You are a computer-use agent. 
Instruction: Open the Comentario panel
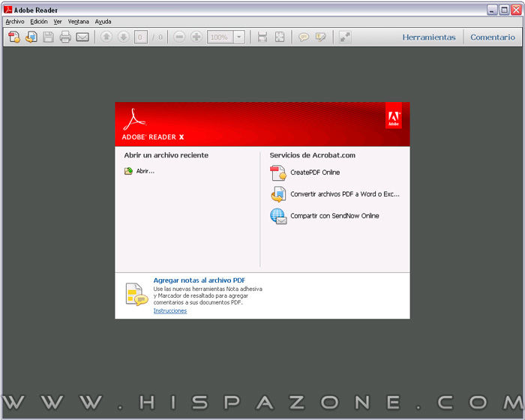[x=493, y=37]
